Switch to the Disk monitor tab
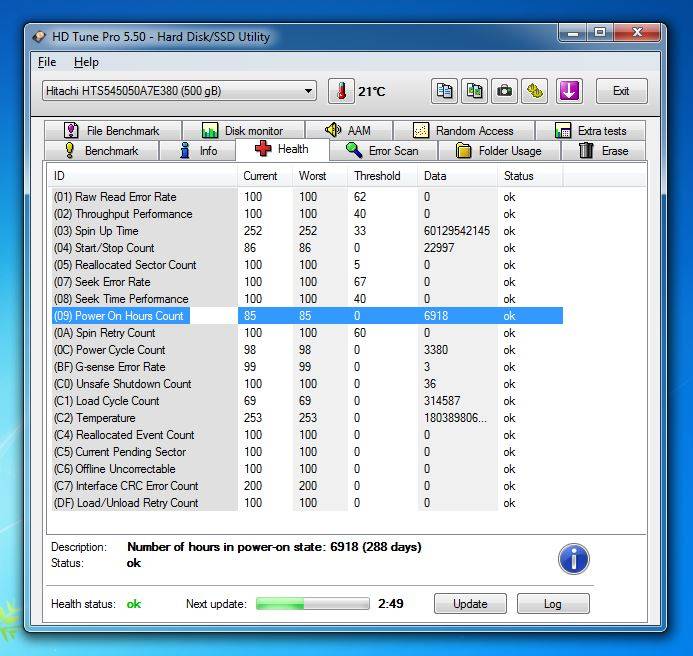 tap(243, 130)
